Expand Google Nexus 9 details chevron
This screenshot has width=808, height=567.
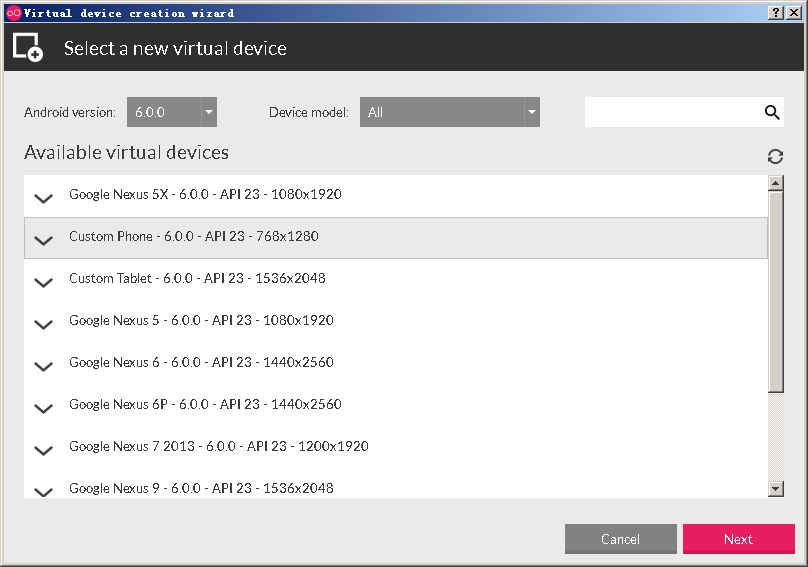(x=44, y=492)
